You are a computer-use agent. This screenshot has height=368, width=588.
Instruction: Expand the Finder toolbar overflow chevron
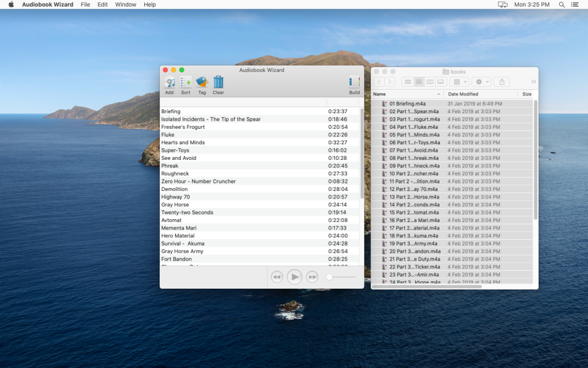coord(533,82)
